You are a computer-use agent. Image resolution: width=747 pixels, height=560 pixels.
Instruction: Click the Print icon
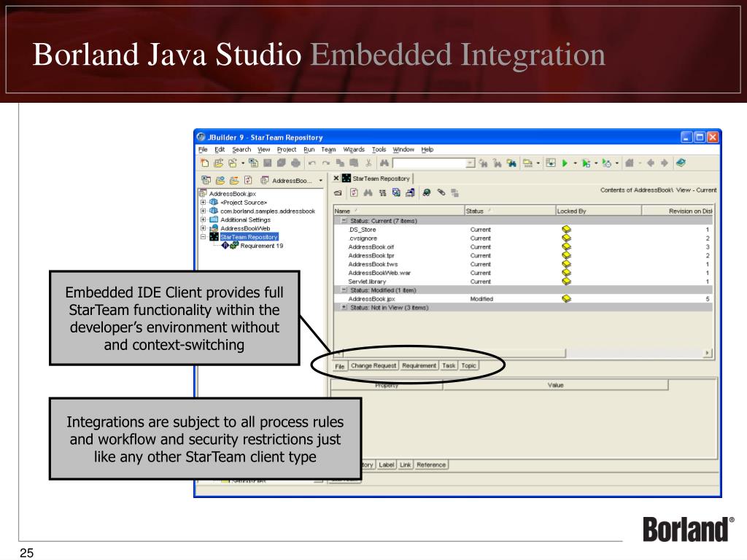pos(296,163)
